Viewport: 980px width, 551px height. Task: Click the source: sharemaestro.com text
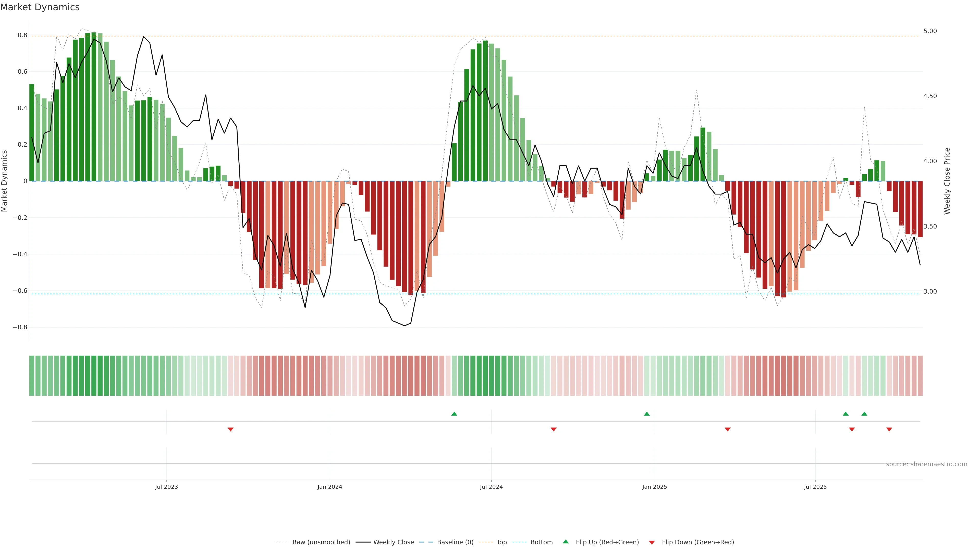[x=926, y=464]
